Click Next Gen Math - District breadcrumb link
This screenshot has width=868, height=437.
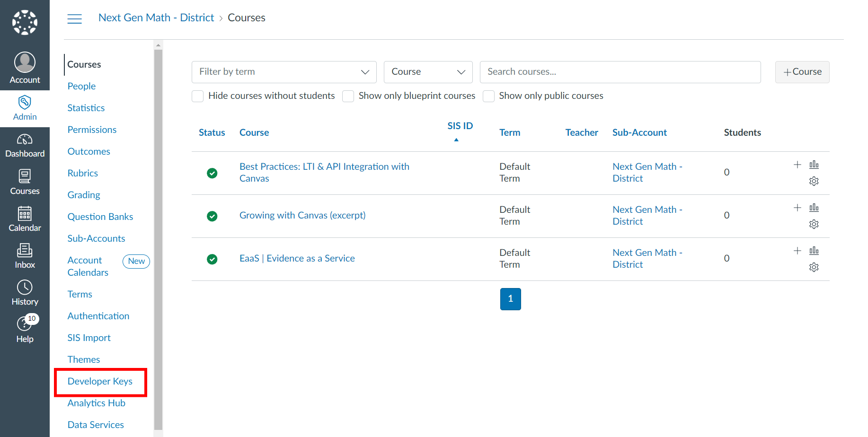pos(156,17)
